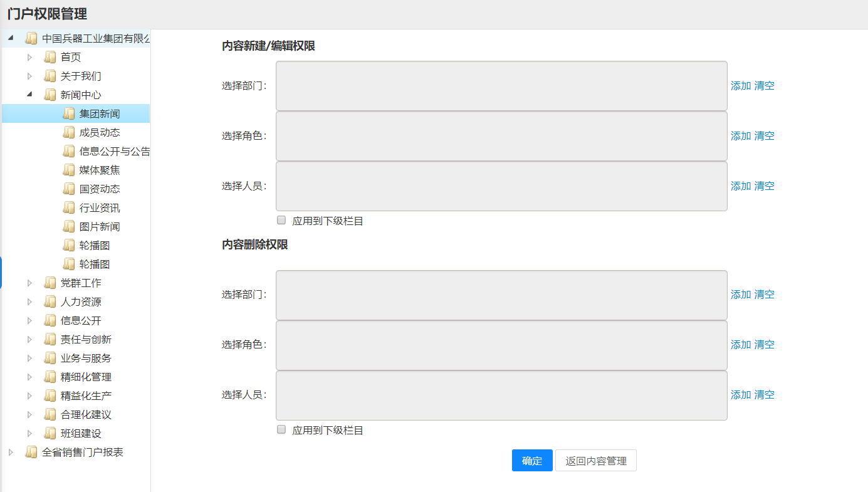Select 国资动态 in the tree
The image size is (868, 492).
(x=100, y=189)
